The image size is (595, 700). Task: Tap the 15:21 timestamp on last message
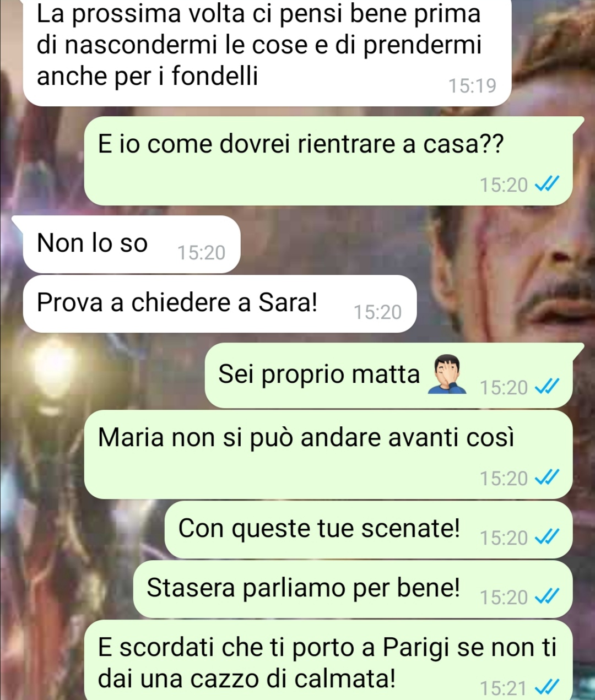coord(504,688)
